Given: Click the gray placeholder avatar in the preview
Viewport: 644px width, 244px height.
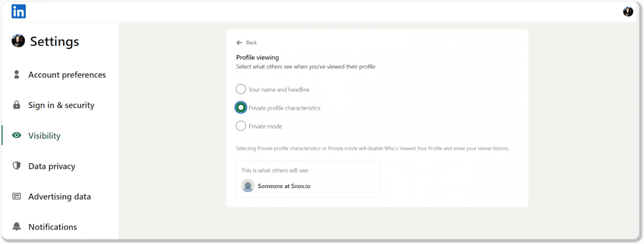Looking at the screenshot, I should tap(248, 185).
